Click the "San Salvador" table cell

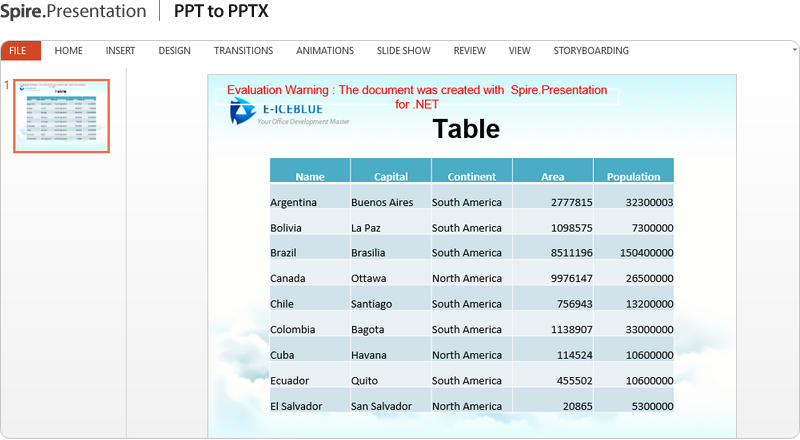coord(381,406)
